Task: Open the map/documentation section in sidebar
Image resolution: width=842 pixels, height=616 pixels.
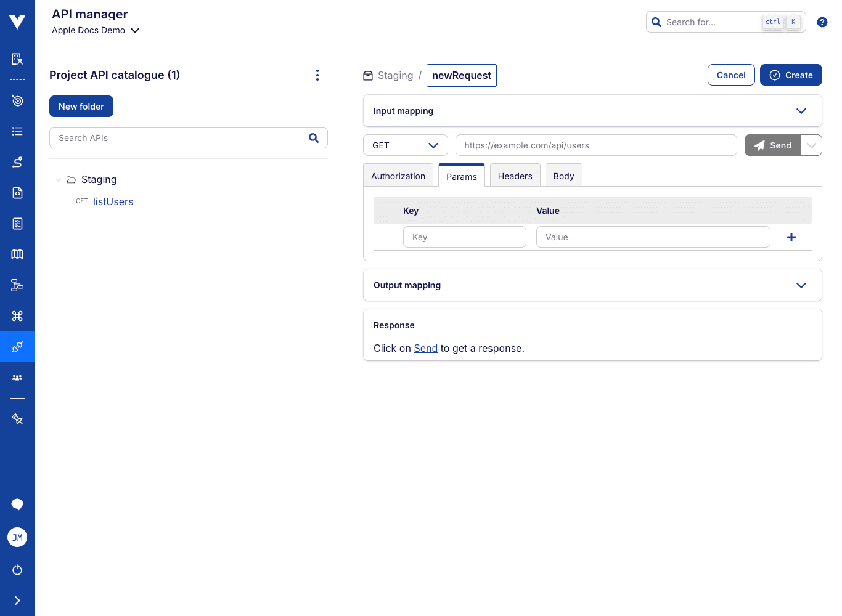Action: pyautogui.click(x=17, y=254)
